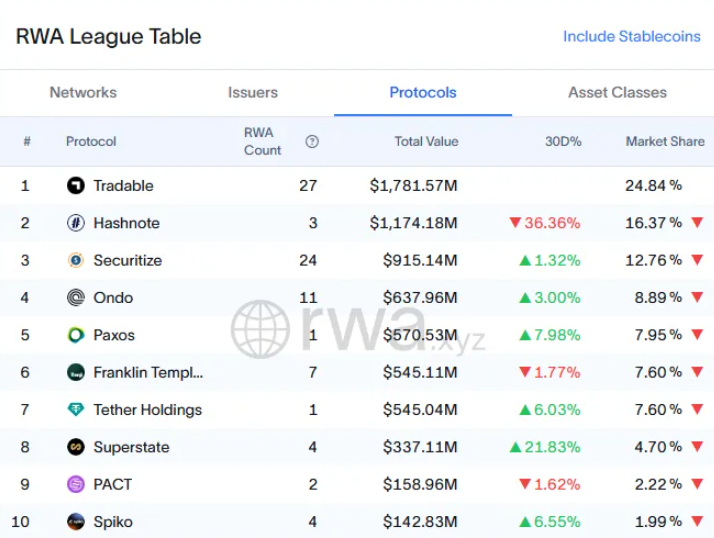Image resolution: width=714 pixels, height=538 pixels.
Task: Click the Securitize protocol logo icon
Action: [76, 260]
